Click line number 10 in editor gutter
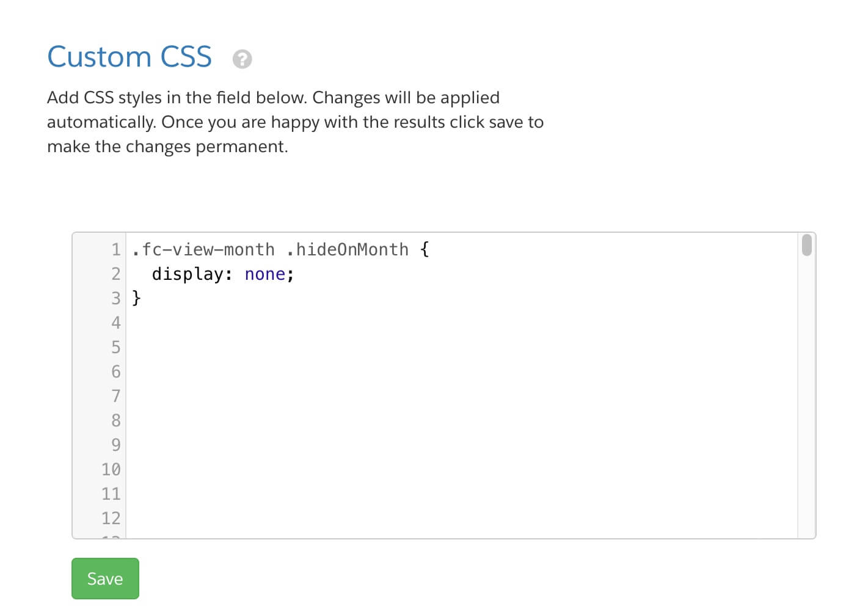 (111, 469)
